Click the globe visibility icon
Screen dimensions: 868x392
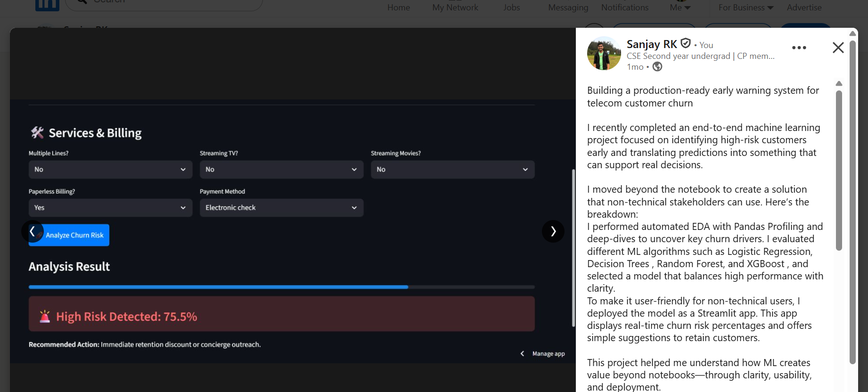(x=657, y=67)
